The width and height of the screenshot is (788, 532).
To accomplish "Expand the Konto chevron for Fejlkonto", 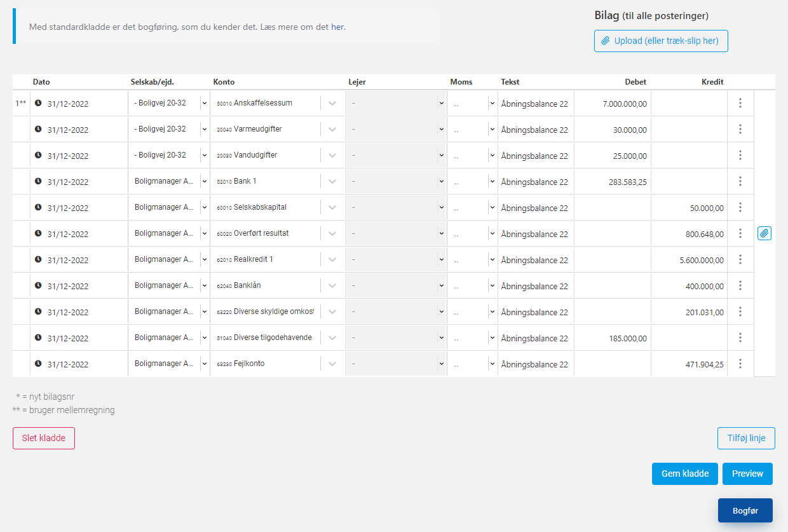I will pos(332,364).
